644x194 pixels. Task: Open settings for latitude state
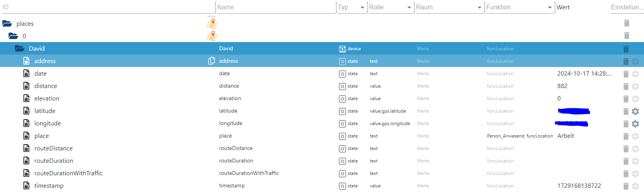[x=635, y=111]
